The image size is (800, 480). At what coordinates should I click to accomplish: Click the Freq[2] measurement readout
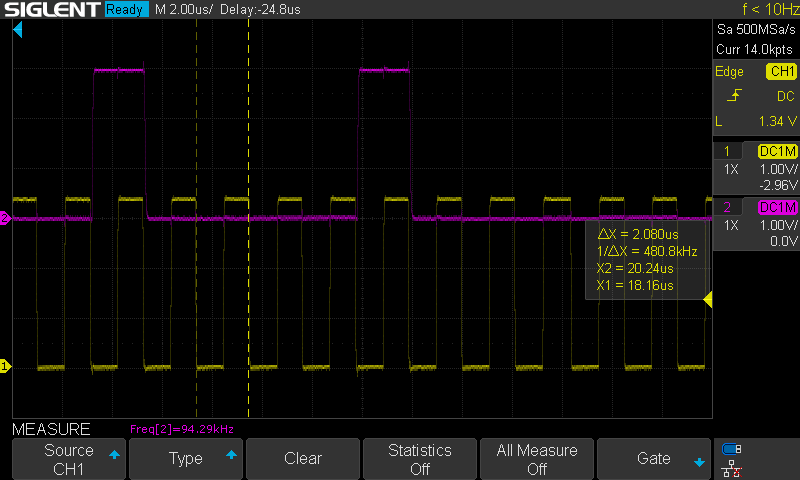(182, 429)
